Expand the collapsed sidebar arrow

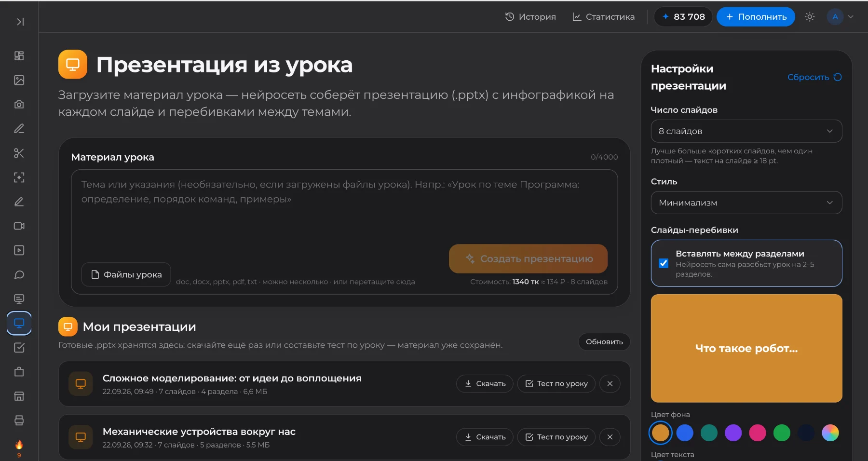coord(20,22)
